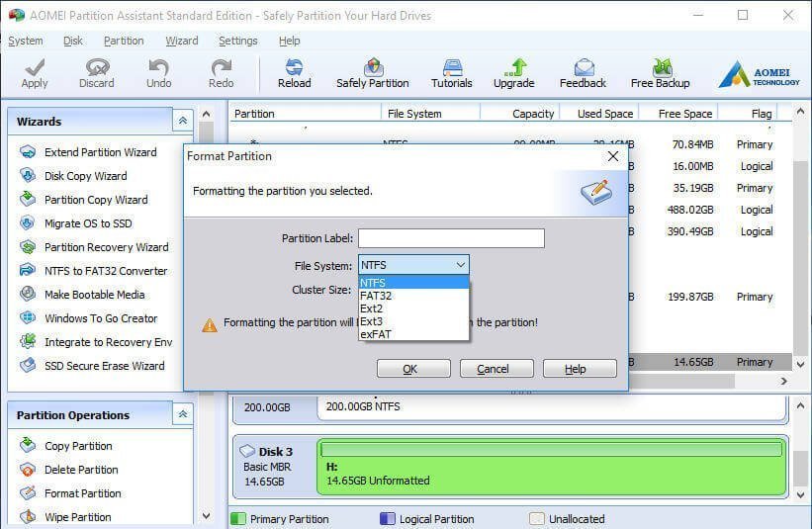The image size is (812, 529).
Task: Click the Logical Partition legend swatch
Action: (x=388, y=519)
